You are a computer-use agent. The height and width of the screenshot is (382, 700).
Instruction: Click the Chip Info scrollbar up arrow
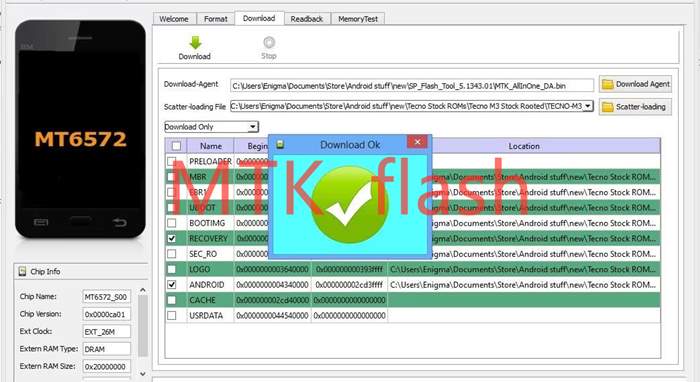coord(143,290)
